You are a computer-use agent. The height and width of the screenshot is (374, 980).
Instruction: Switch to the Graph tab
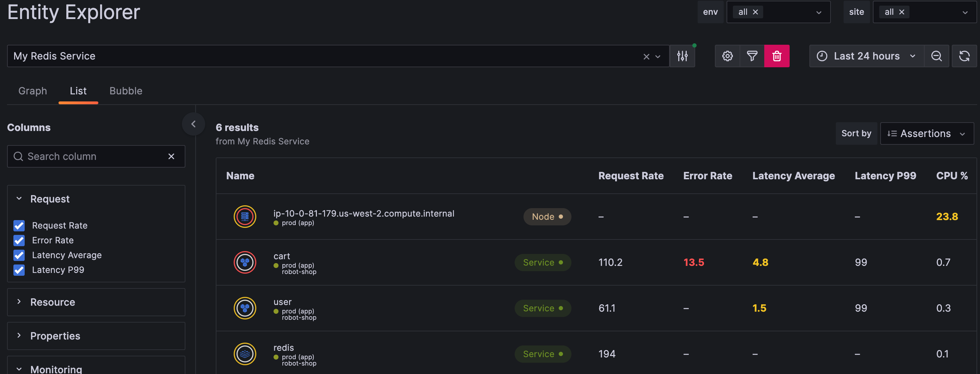(32, 91)
